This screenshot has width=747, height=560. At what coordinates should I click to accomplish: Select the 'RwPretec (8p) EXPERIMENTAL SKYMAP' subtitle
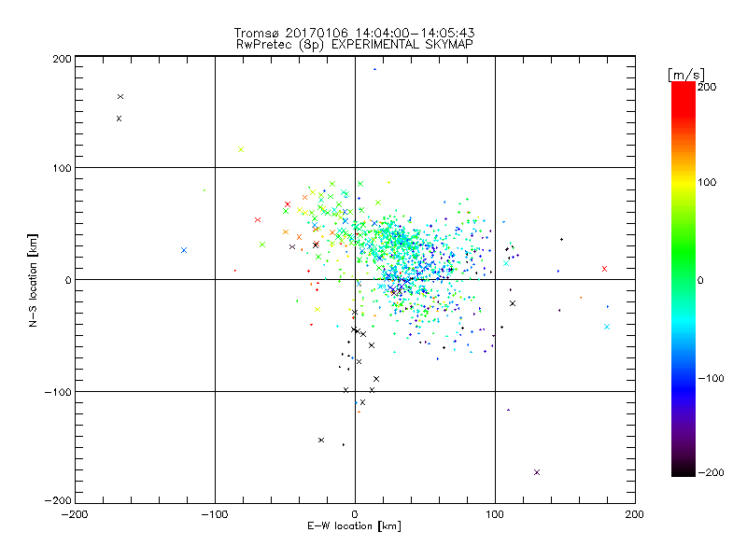pos(355,44)
